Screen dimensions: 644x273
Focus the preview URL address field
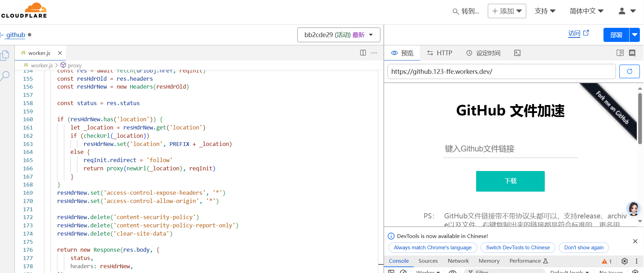point(502,71)
